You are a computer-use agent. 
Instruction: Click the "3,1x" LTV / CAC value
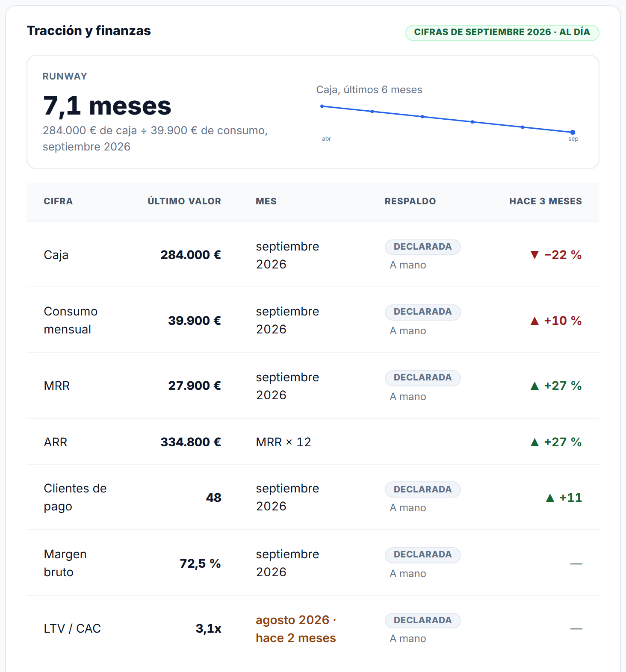(x=209, y=629)
